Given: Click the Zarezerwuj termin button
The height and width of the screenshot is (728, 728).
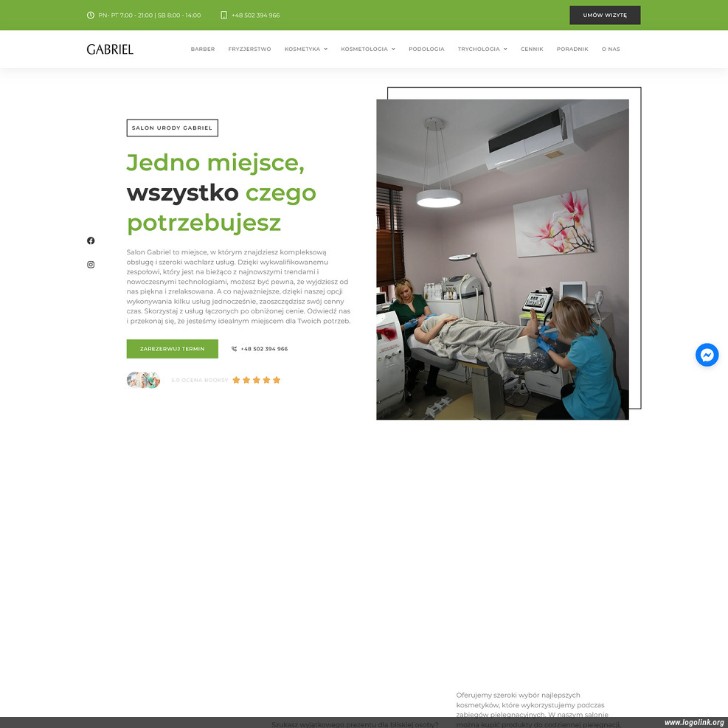Looking at the screenshot, I should pos(173,349).
